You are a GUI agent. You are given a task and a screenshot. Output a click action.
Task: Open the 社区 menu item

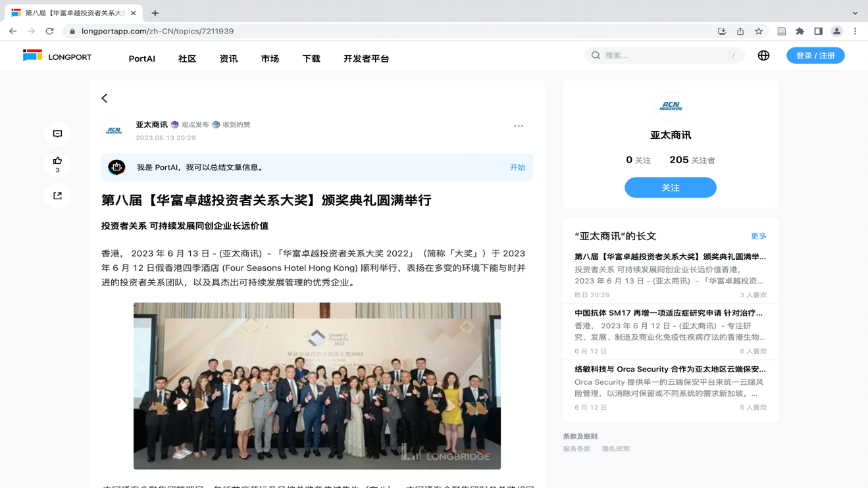[x=188, y=59]
